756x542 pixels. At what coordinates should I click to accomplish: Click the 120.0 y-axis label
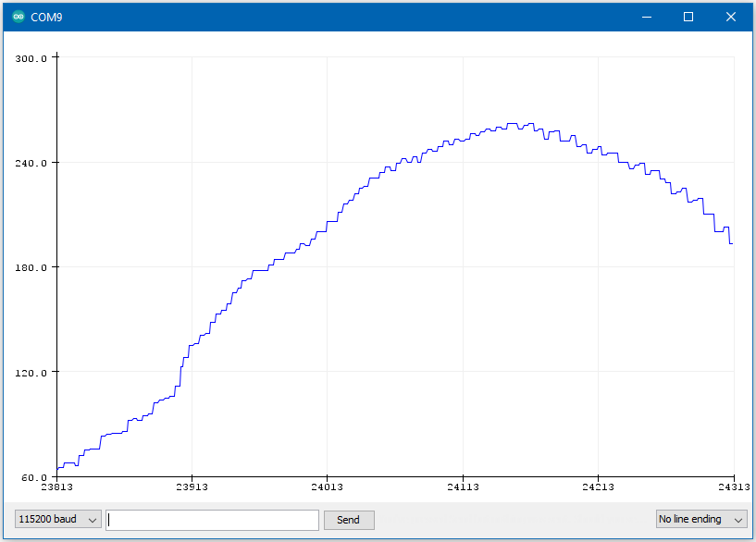click(31, 373)
